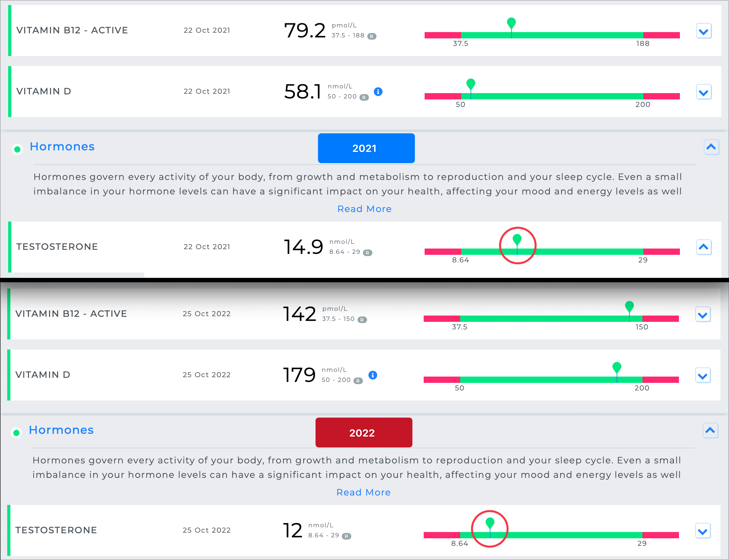The width and height of the screenshot is (729, 560).
Task: Click the green marker pin on 179 Vitamin D bar
Action: [617, 367]
